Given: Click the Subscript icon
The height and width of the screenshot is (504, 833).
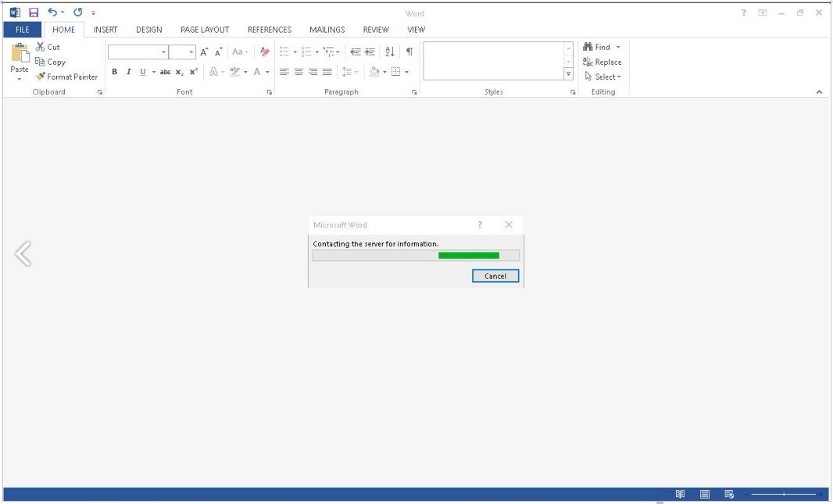Looking at the screenshot, I should (x=179, y=71).
